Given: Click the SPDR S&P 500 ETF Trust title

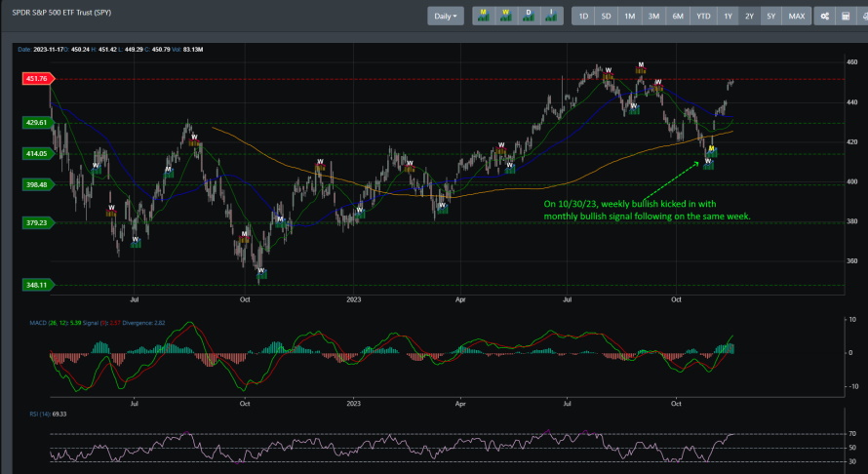Looking at the screenshot, I should tap(62, 12).
